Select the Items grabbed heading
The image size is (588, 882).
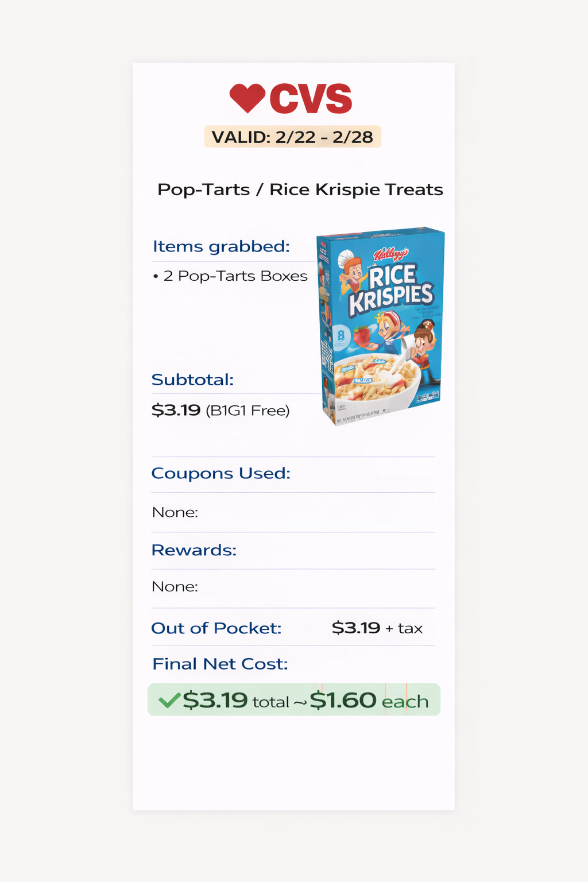coord(221,246)
